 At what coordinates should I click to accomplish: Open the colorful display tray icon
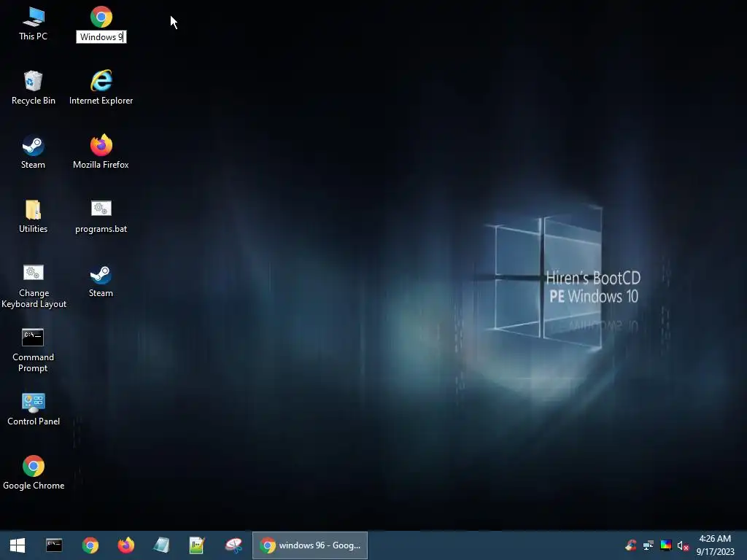[665, 545]
